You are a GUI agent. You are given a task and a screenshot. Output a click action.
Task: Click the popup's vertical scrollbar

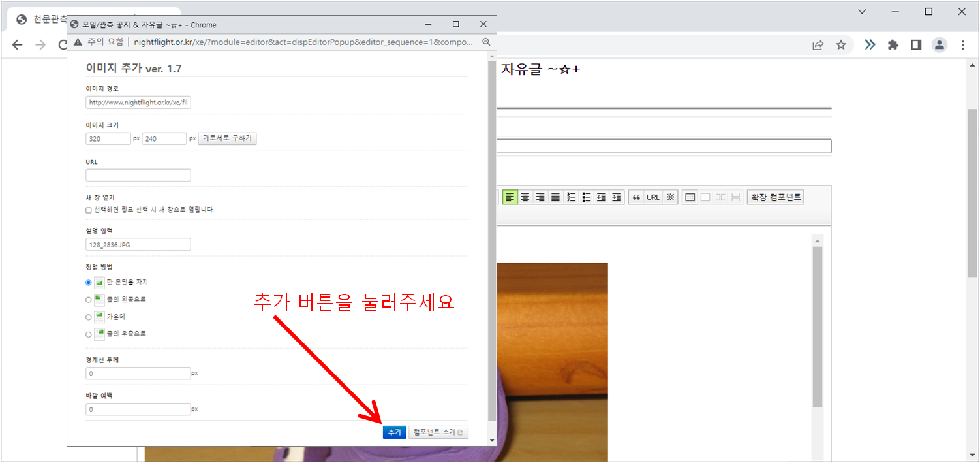point(491,242)
